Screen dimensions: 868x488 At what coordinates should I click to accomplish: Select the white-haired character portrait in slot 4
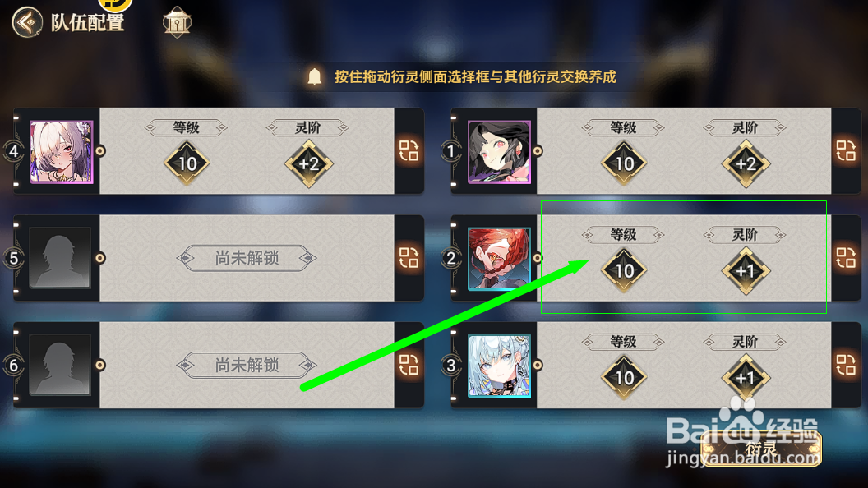coord(62,152)
